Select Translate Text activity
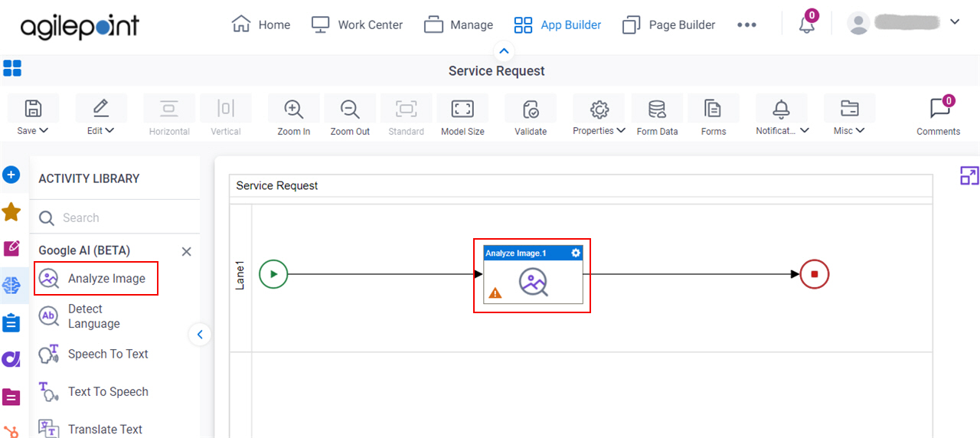 (x=90, y=429)
